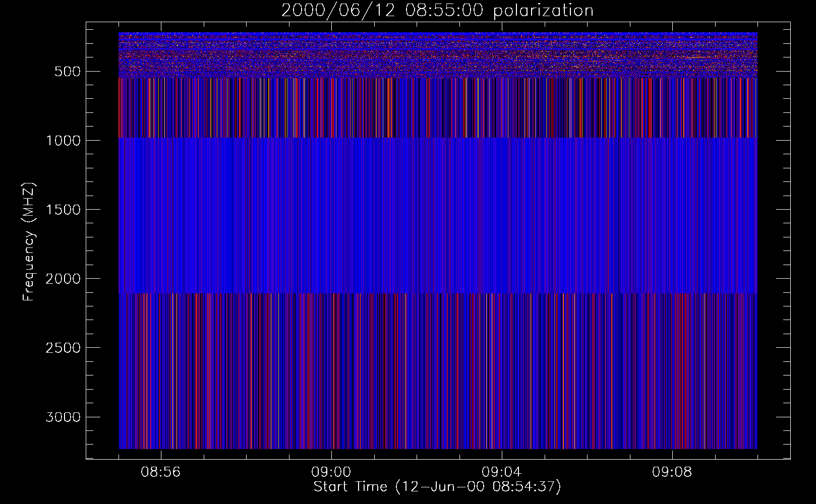Select the 2000 frequency tick label

click(63, 279)
